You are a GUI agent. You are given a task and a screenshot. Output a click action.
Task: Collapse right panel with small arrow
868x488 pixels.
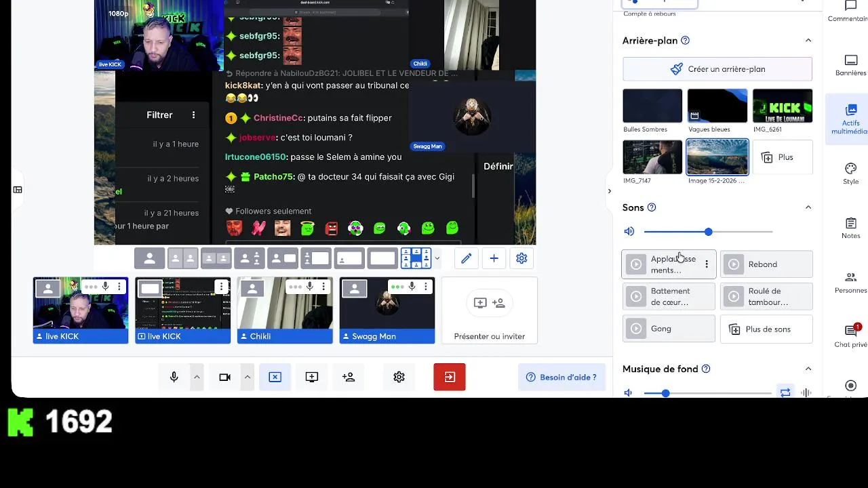pos(609,191)
